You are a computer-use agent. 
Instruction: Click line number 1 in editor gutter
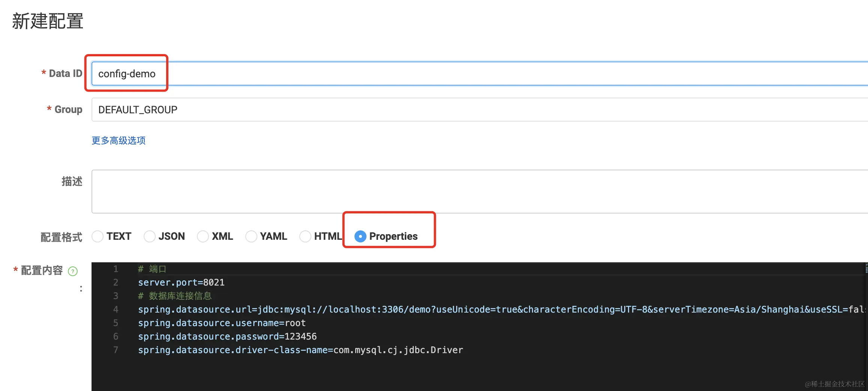coord(116,269)
